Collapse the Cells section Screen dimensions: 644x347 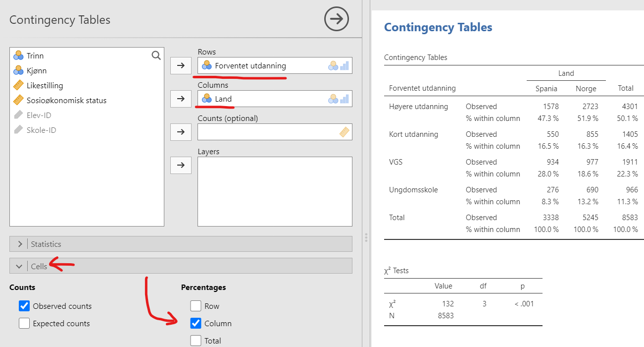point(20,266)
